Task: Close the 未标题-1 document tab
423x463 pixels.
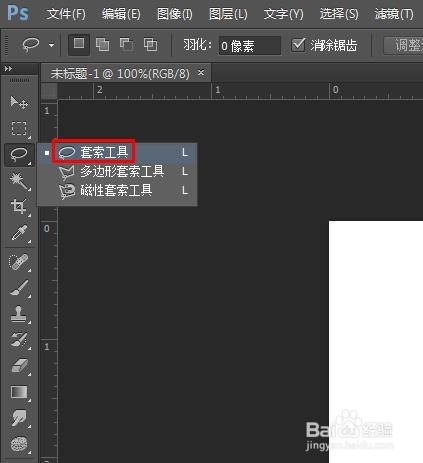Action: [x=201, y=72]
